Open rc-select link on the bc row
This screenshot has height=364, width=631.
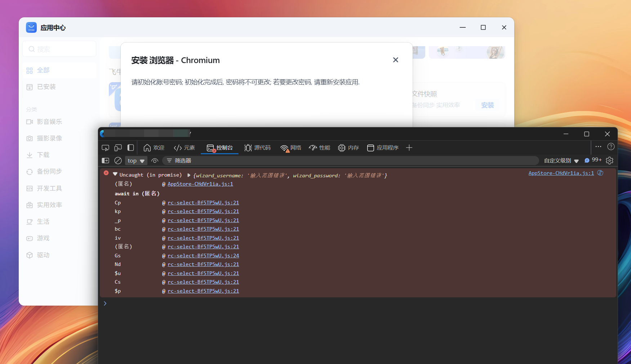coord(203,229)
